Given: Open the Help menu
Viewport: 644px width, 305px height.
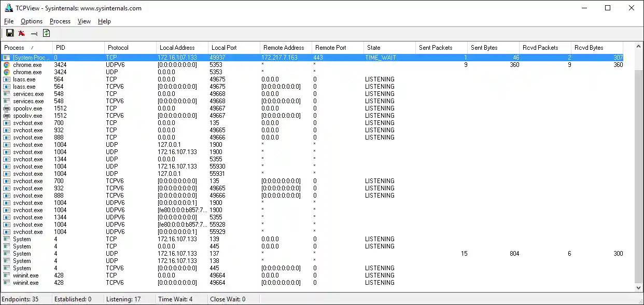Looking at the screenshot, I should [x=104, y=21].
